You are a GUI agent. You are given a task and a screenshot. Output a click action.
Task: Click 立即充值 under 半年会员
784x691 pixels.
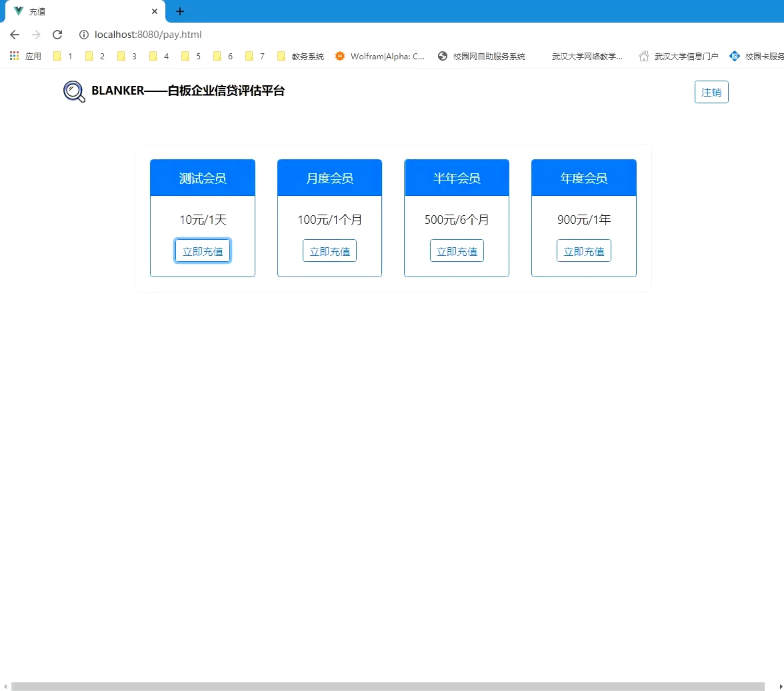click(457, 251)
